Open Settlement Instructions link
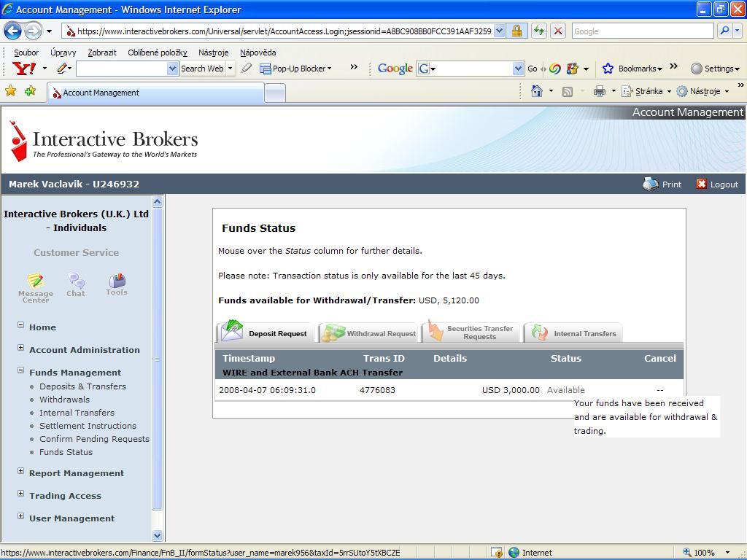The image size is (747, 560). (88, 426)
